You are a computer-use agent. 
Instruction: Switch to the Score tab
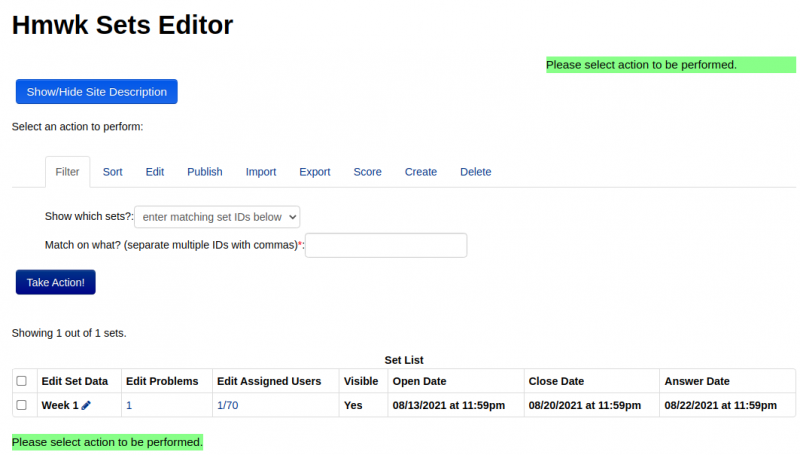pos(367,172)
